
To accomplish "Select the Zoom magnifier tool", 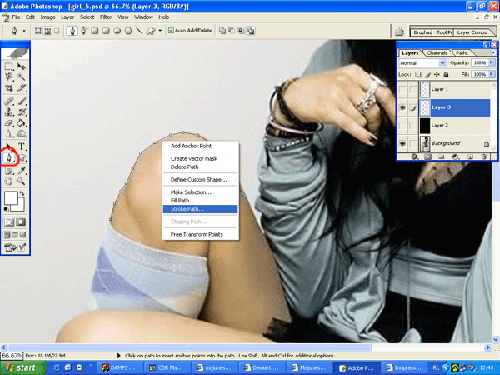I will pyautogui.click(x=21, y=181).
